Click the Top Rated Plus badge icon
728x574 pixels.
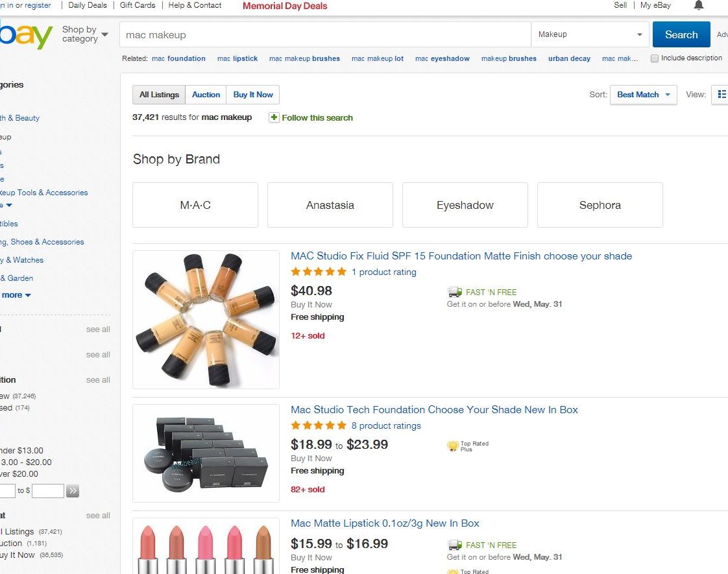(x=453, y=446)
